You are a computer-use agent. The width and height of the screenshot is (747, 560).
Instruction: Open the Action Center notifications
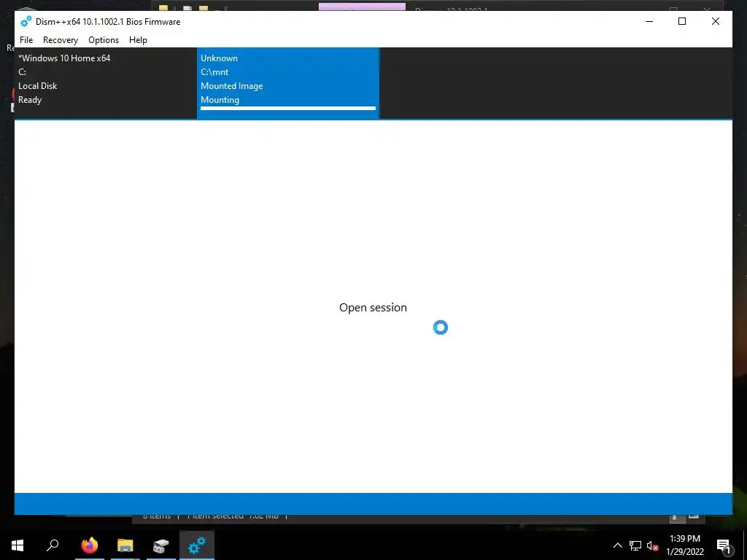pyautogui.click(x=724, y=545)
